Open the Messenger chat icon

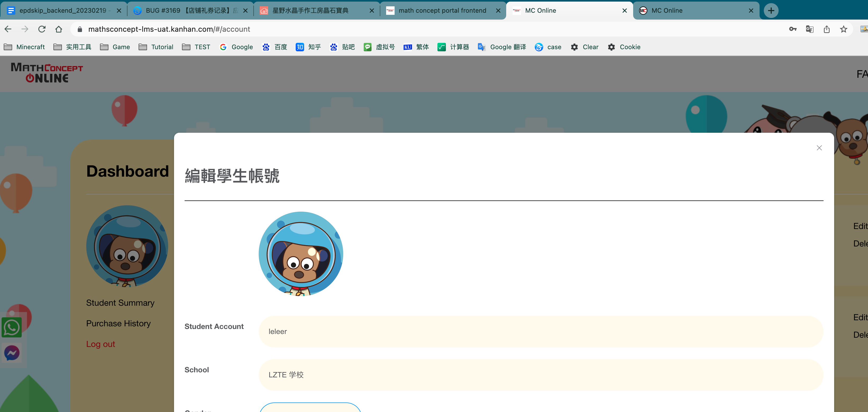(x=12, y=353)
